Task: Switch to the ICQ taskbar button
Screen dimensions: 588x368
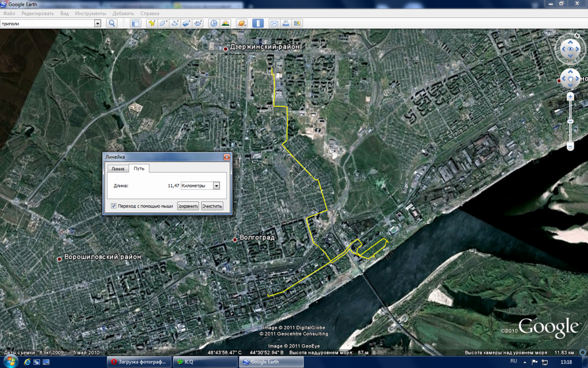Action: [x=205, y=362]
